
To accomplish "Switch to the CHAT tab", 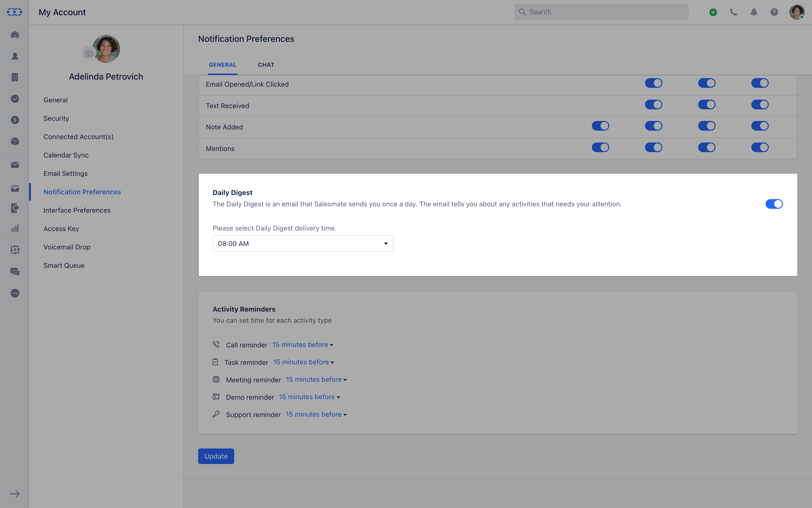I will click(266, 65).
